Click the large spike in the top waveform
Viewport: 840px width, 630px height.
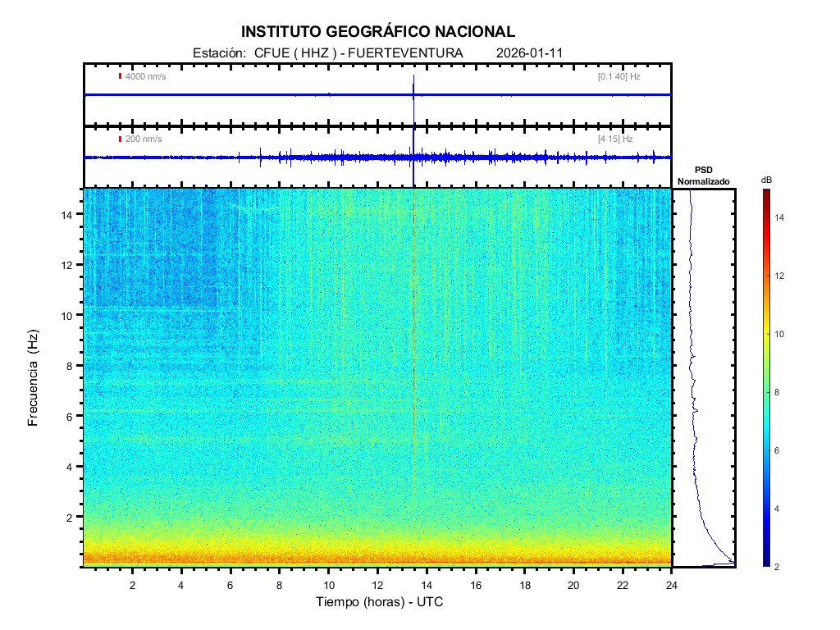(414, 84)
